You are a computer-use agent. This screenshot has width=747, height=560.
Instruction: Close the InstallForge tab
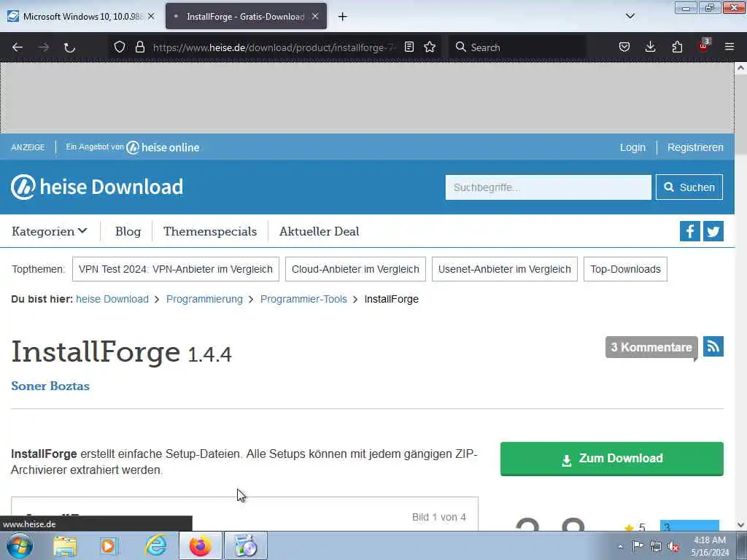click(x=315, y=16)
